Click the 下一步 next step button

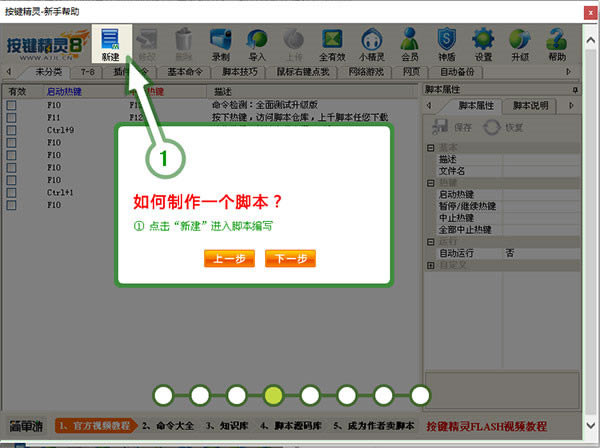coord(290,259)
